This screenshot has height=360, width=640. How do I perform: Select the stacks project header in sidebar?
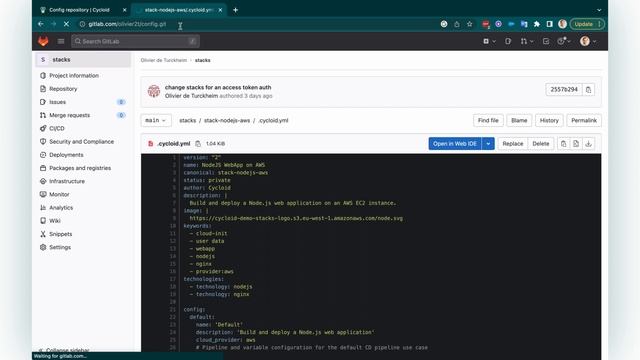(x=83, y=60)
